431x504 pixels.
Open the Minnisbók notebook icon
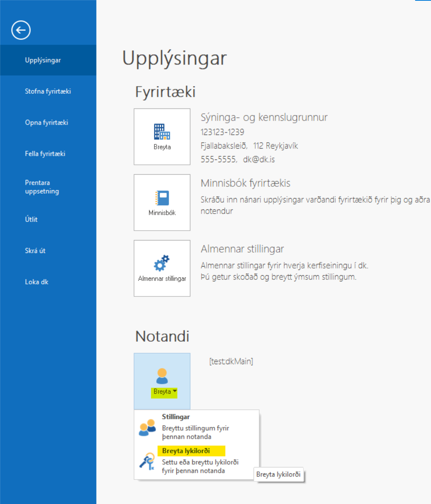(x=162, y=198)
